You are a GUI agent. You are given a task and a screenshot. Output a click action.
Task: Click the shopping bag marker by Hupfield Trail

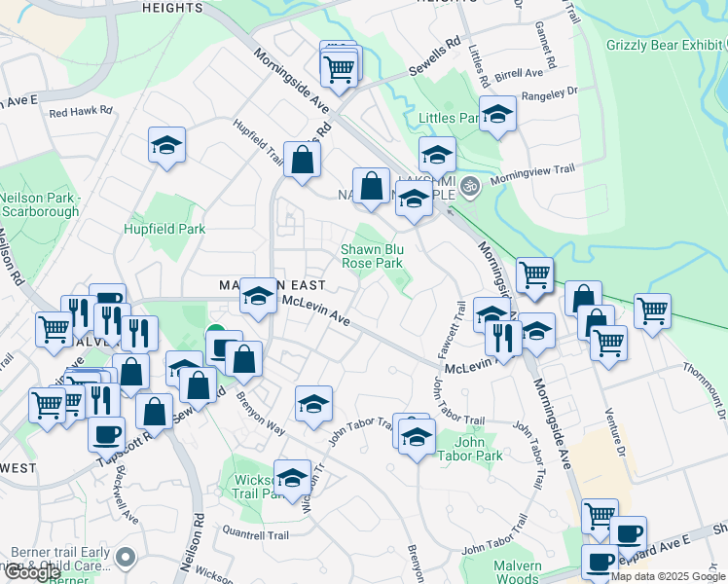click(303, 161)
